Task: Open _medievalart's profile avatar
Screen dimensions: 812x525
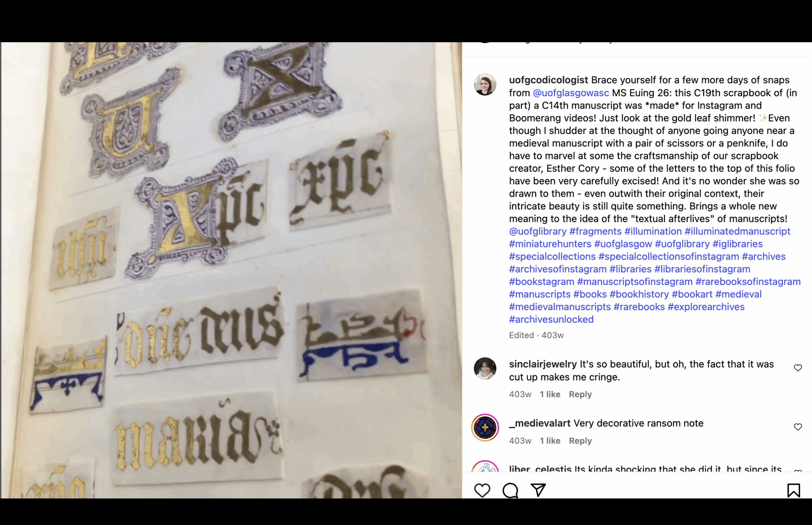Action: point(485,427)
